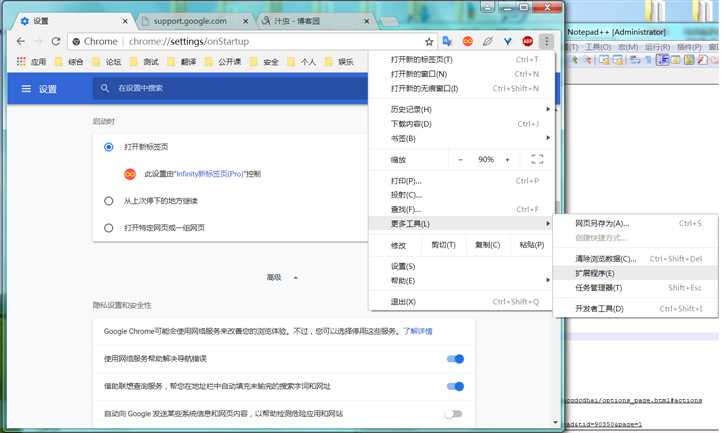Choose 查找(F)... from menu
Screen dimensions: 721x433
pos(462,209)
